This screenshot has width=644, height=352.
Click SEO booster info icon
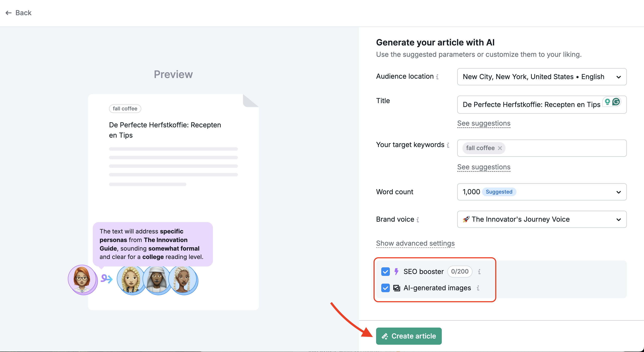point(479,272)
